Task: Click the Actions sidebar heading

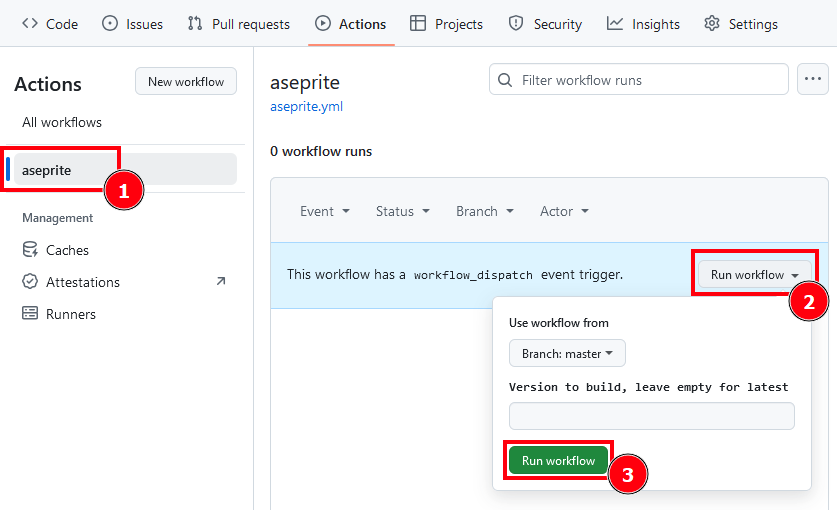Action: click(48, 84)
